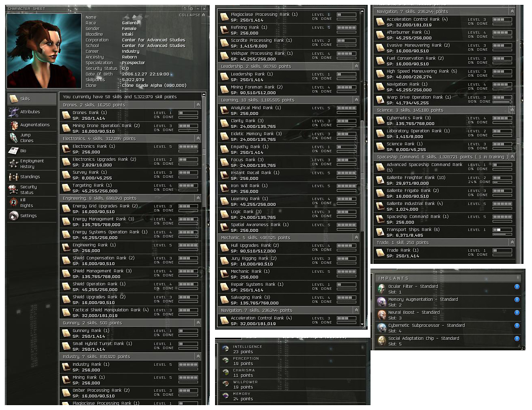This screenshot has width=532, height=410.
Task: Click the Gallente Freighter skill book icon
Action: pos(380,180)
